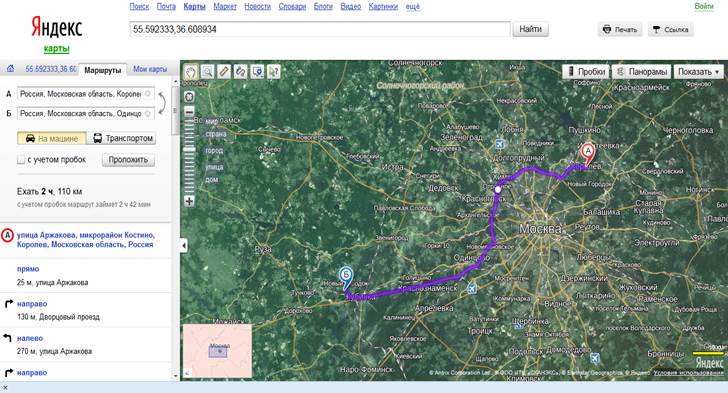The width and height of the screenshot is (728, 393).
Task: Click the coordinates search input field
Action: point(319,29)
